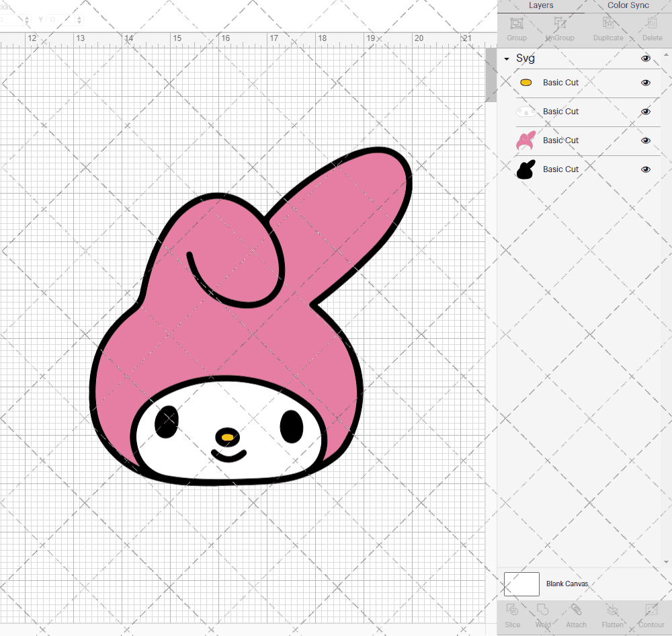Click the Weld tool icon
The image size is (672, 636).
(x=542, y=610)
